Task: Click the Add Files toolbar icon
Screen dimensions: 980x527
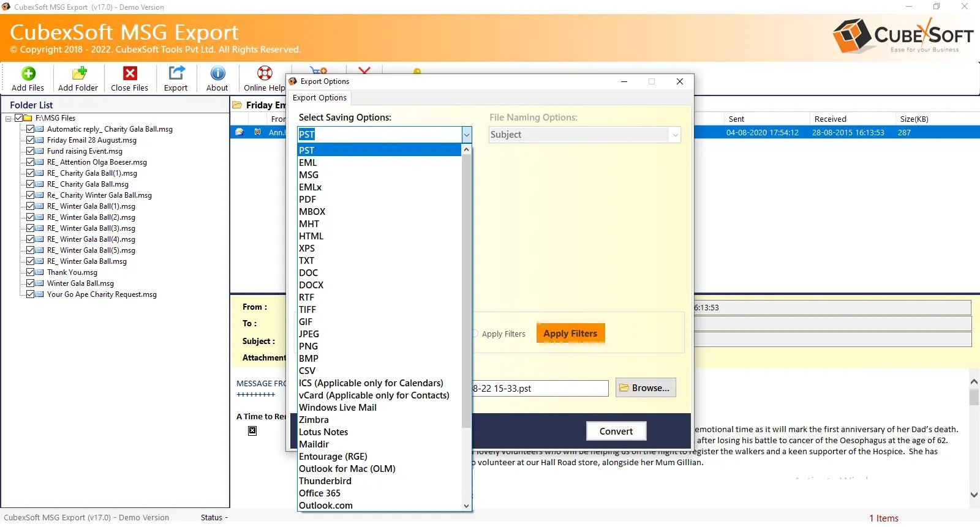Action: click(x=28, y=73)
